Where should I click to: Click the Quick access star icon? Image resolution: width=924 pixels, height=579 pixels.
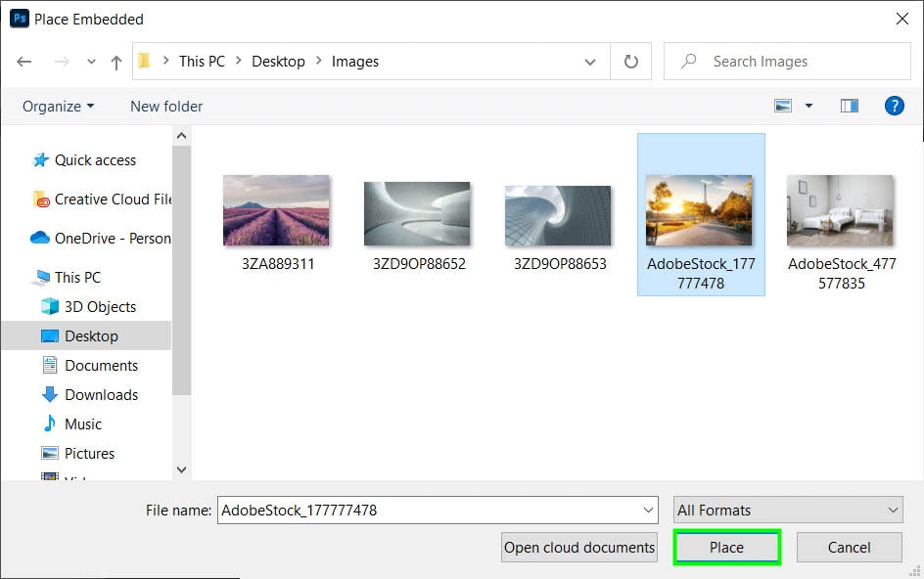coord(40,159)
